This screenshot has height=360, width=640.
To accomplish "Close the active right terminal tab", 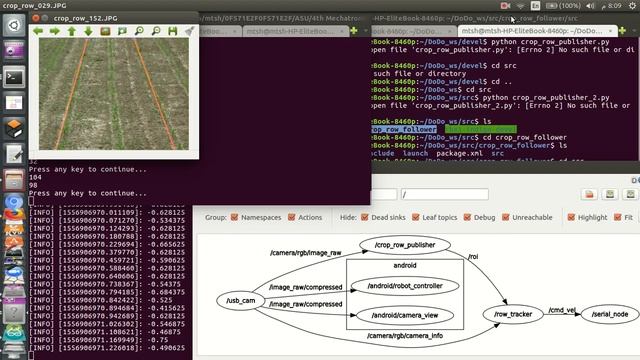I will pyautogui.click(x=611, y=31).
